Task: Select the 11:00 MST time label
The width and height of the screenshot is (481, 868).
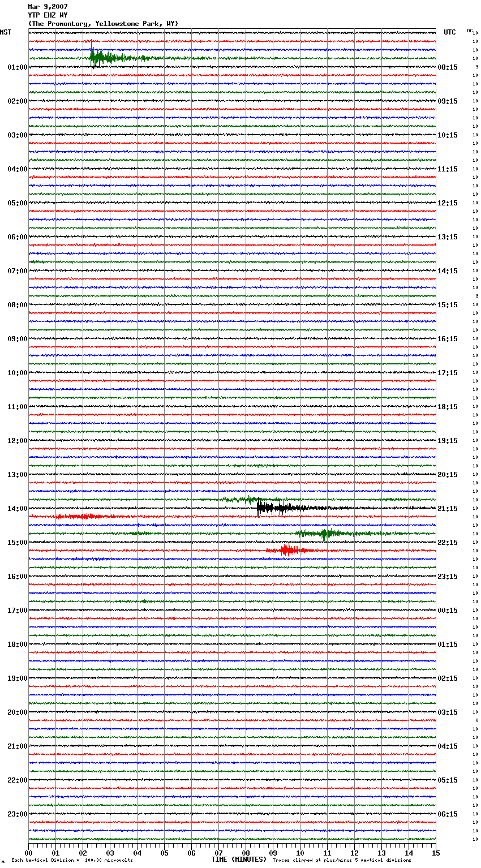Action: coord(18,407)
